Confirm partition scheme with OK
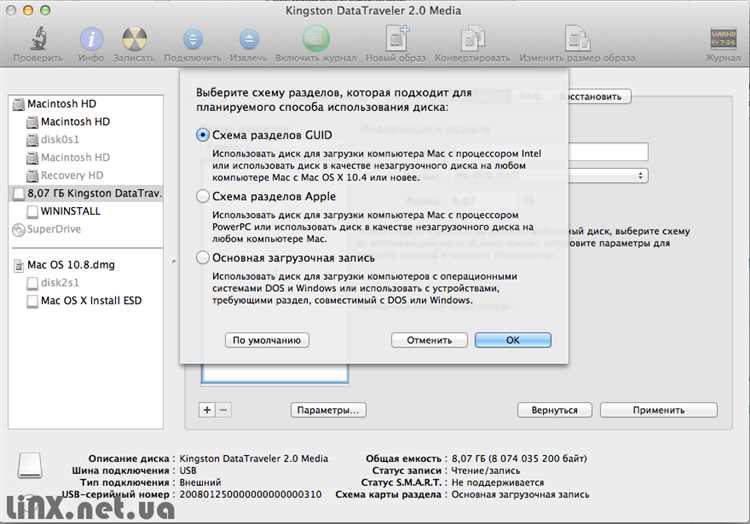The height and width of the screenshot is (524, 750). coord(513,340)
